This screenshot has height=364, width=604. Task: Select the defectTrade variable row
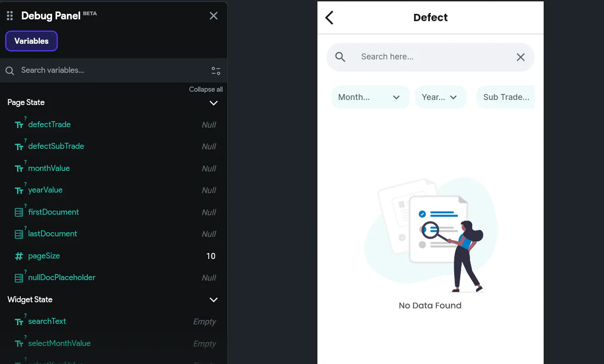click(114, 125)
